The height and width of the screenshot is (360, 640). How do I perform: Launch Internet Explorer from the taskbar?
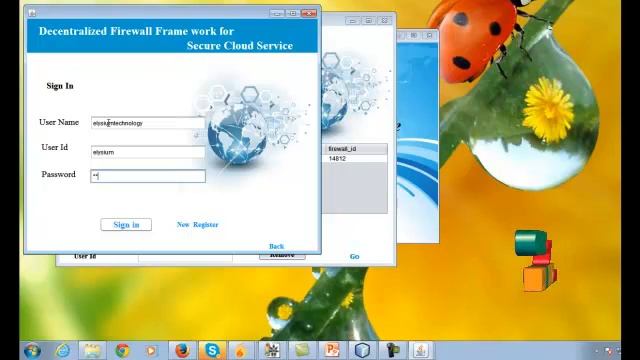[62, 351]
